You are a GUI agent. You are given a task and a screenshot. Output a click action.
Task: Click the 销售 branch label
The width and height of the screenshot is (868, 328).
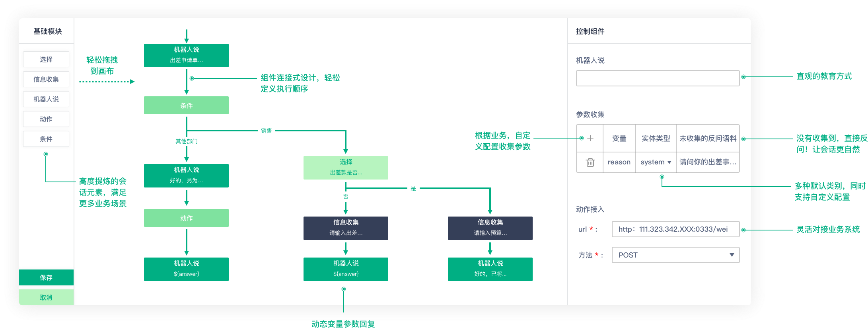click(267, 131)
